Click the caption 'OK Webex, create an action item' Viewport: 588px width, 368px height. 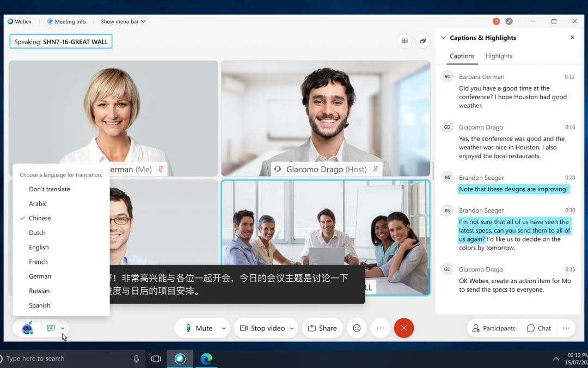pyautogui.click(x=515, y=285)
